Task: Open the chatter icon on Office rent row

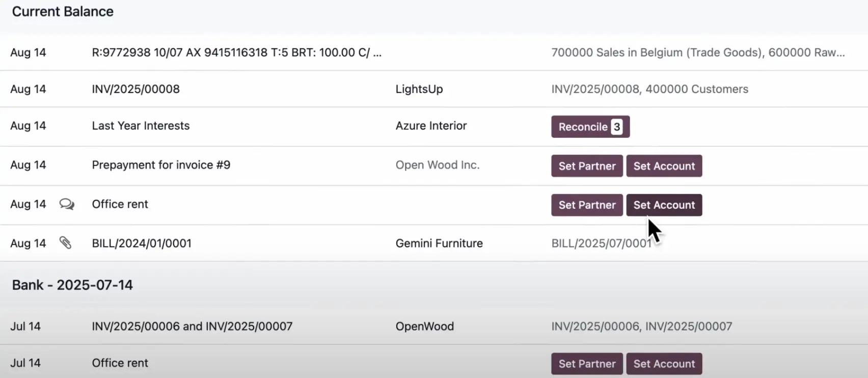Action: coord(67,205)
